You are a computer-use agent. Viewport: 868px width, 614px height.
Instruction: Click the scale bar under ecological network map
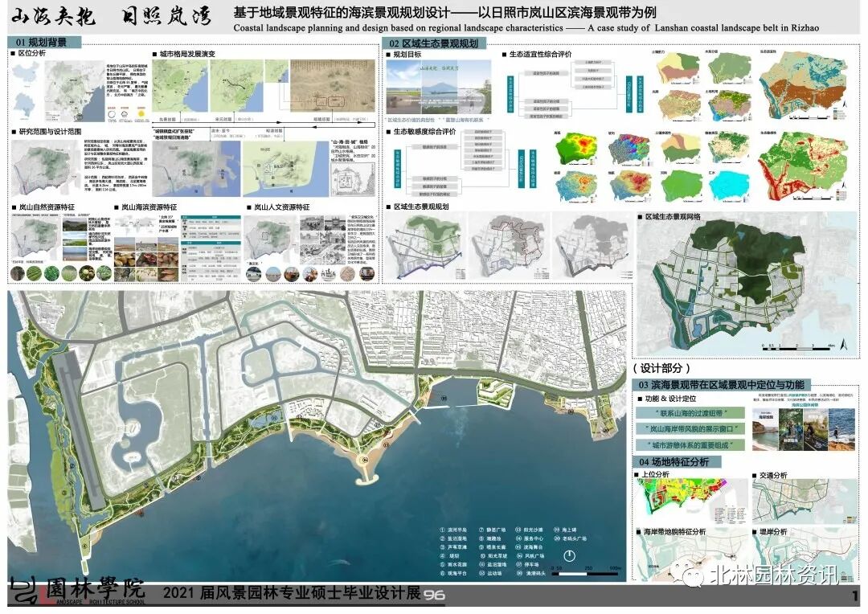[797, 347]
